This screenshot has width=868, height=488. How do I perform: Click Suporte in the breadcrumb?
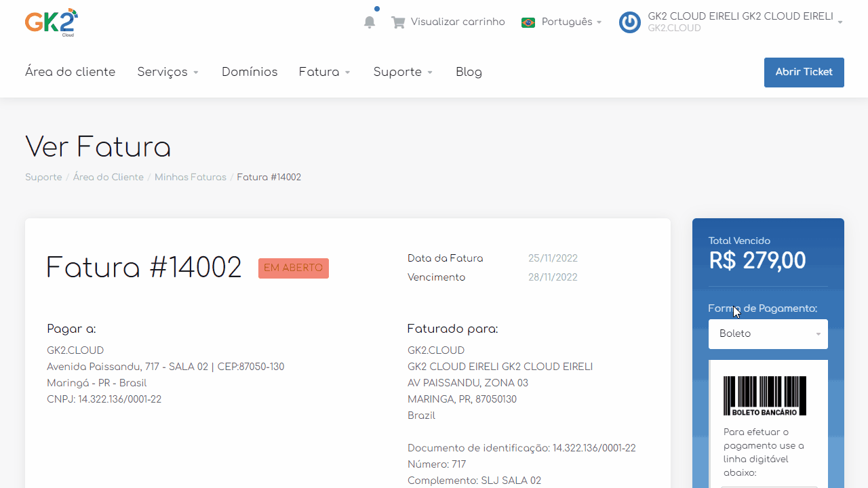pos(43,178)
